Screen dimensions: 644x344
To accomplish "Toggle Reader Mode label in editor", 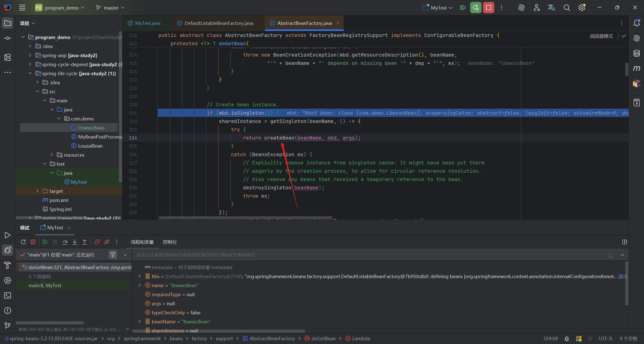I will (601, 36).
